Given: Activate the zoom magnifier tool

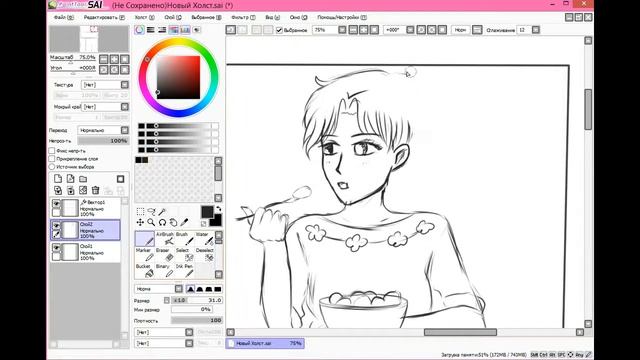Looking at the screenshot, I should (x=151, y=222).
